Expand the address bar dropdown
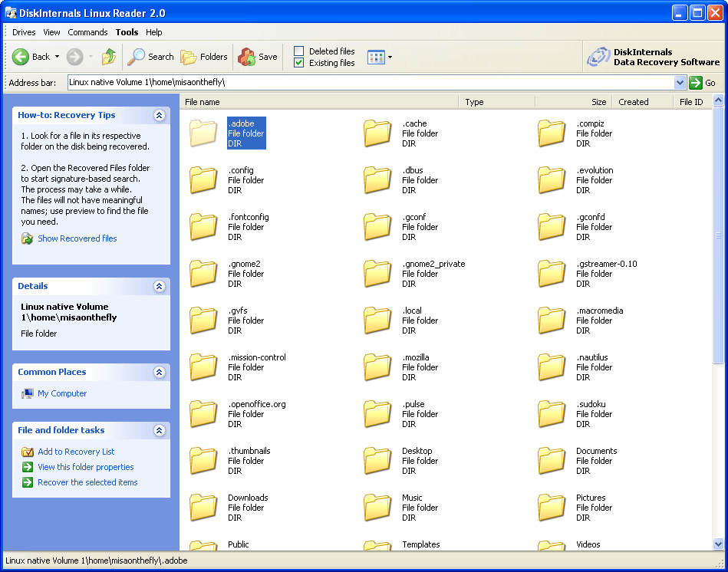 coord(680,83)
